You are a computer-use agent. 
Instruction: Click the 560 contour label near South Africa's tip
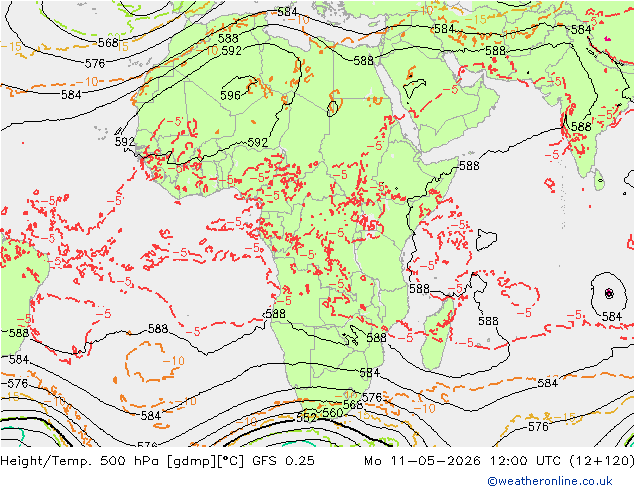click(x=332, y=413)
